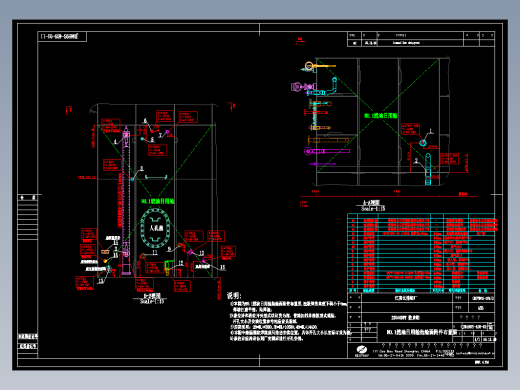
Task: Click balloon number 4 near gauge top
Action: point(115,142)
